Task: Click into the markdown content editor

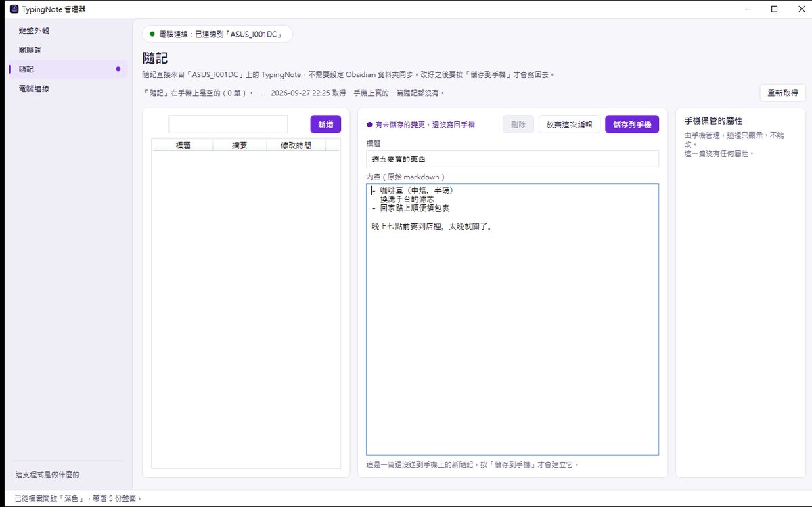Action: tap(512, 319)
